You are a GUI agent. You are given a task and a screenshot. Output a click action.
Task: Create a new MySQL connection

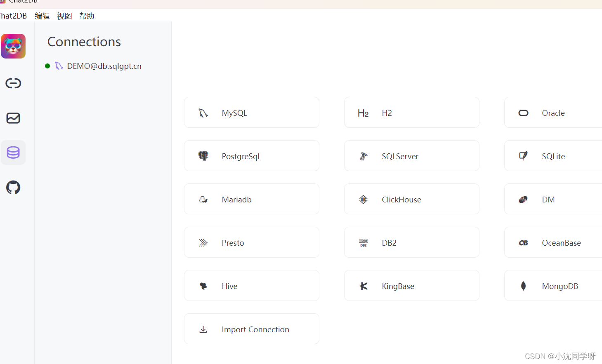pos(252,113)
